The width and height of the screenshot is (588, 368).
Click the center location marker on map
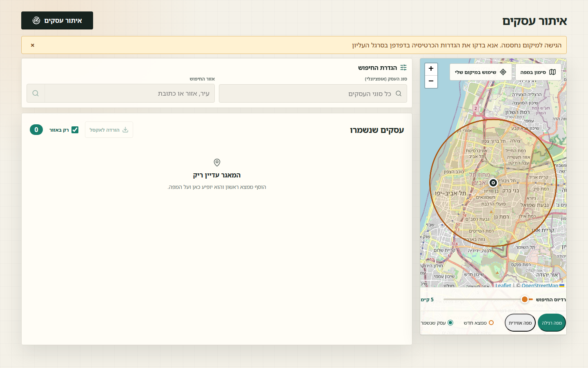click(x=493, y=183)
